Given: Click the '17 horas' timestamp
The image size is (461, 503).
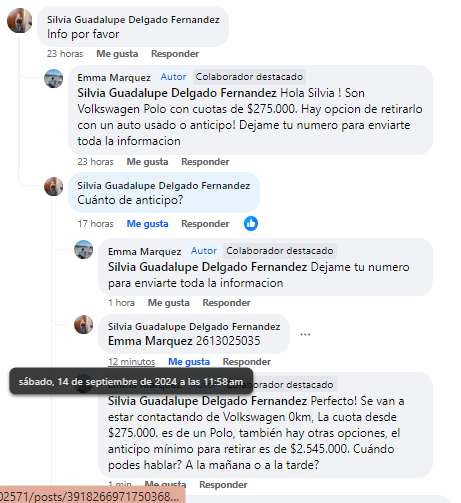Looking at the screenshot, I should point(96,224).
